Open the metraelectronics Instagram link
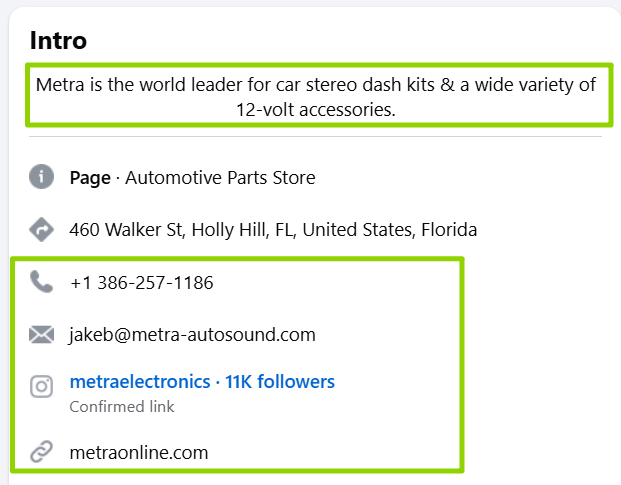621x485 pixels. [139, 382]
